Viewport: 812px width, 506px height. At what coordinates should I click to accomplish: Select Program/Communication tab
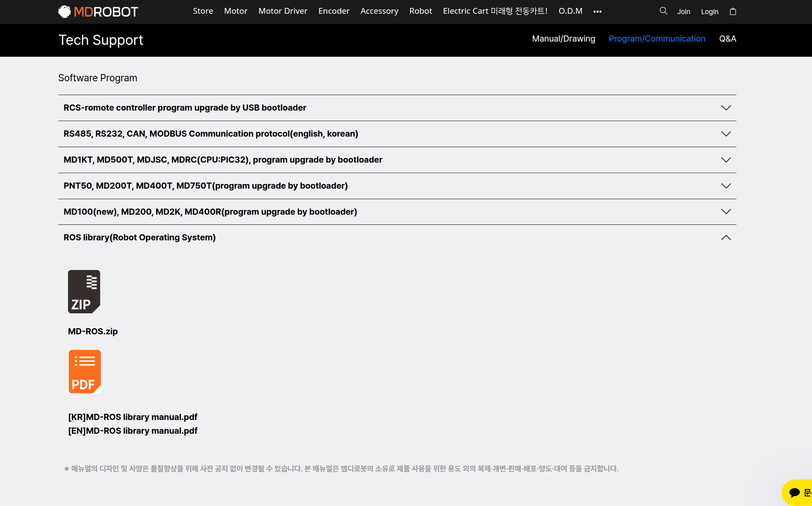coord(657,39)
